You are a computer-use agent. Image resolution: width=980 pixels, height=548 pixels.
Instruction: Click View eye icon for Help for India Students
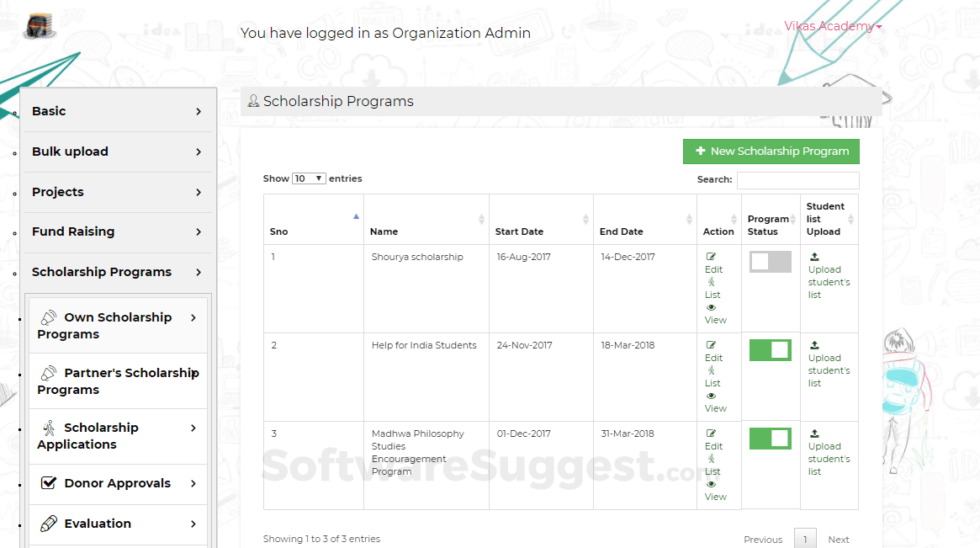pos(712,396)
